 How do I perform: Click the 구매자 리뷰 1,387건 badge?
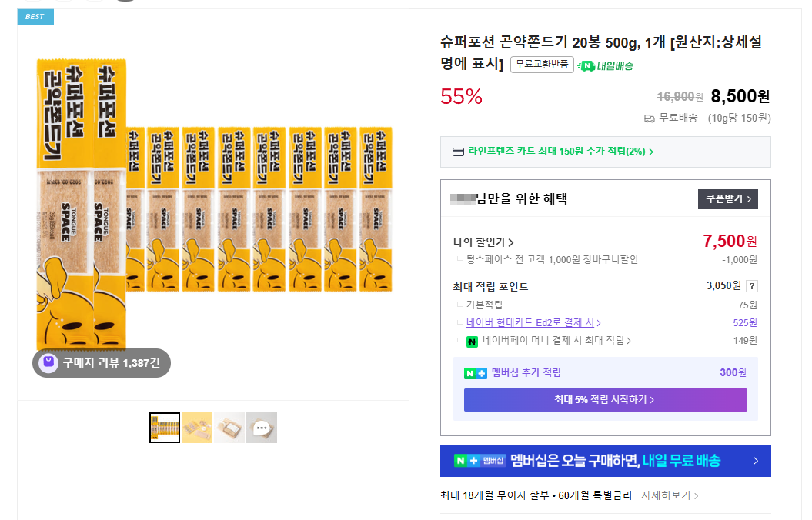[100, 362]
